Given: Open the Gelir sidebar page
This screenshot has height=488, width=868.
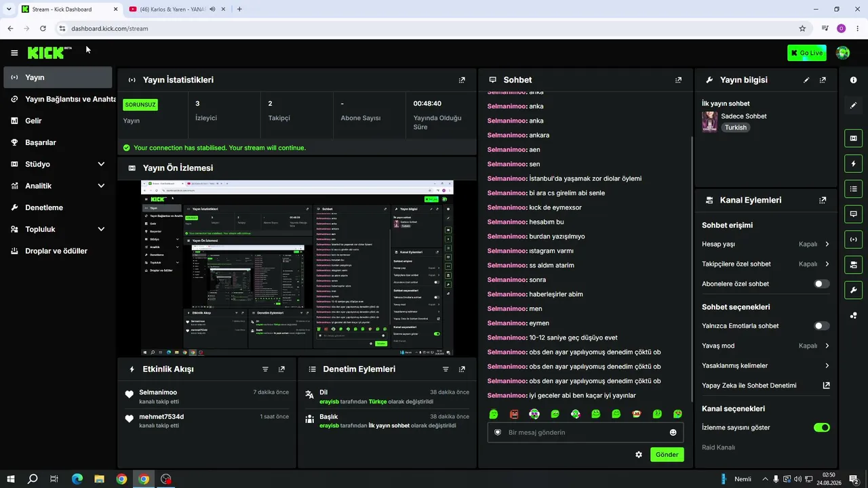Looking at the screenshot, I should (58, 121).
